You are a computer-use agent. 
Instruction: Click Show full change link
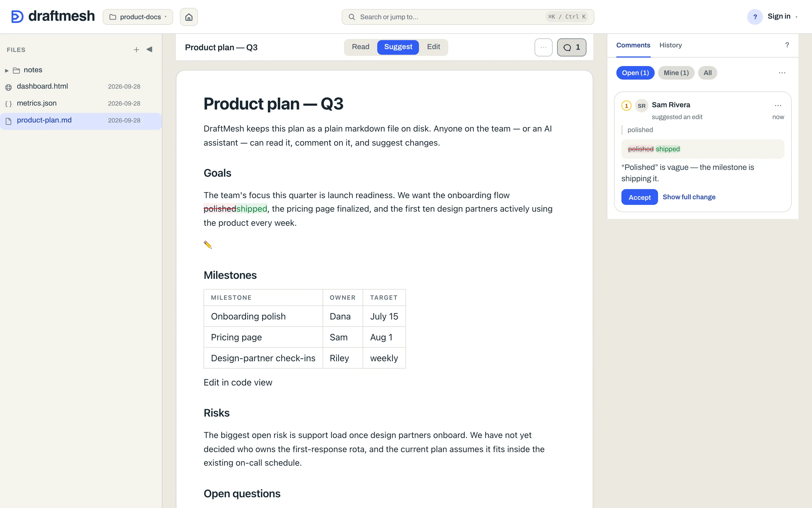tap(689, 197)
